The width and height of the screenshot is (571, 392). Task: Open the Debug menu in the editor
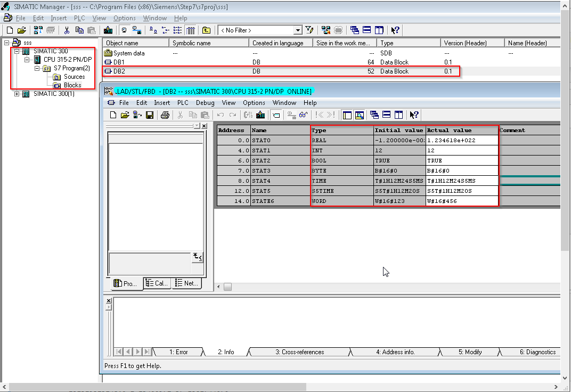205,103
